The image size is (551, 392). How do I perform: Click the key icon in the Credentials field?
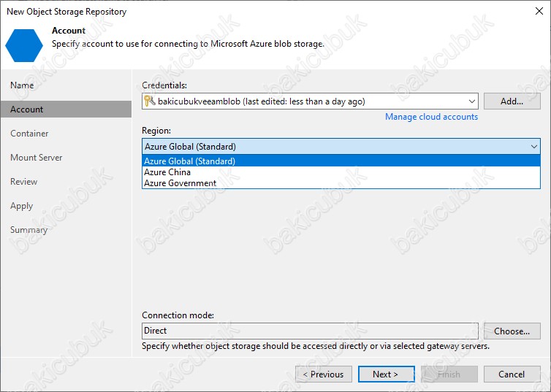click(x=149, y=101)
